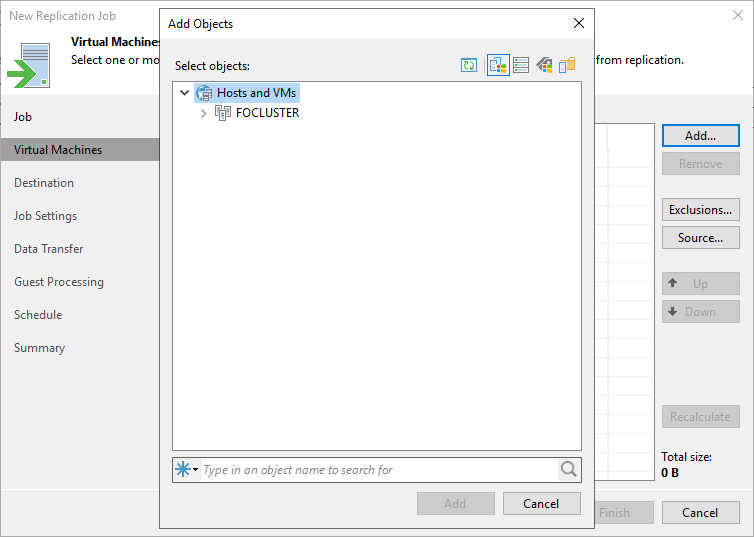
Task: Open Exclusions... settings
Action: tap(701, 210)
